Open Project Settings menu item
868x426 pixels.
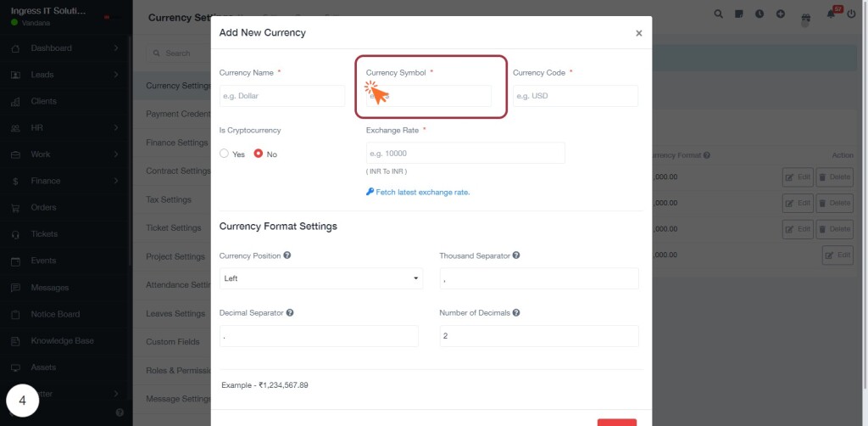click(x=175, y=256)
